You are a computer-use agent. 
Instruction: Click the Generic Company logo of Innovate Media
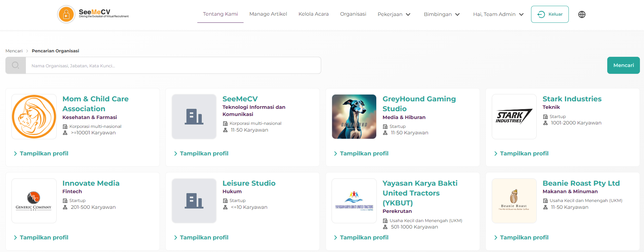click(34, 201)
